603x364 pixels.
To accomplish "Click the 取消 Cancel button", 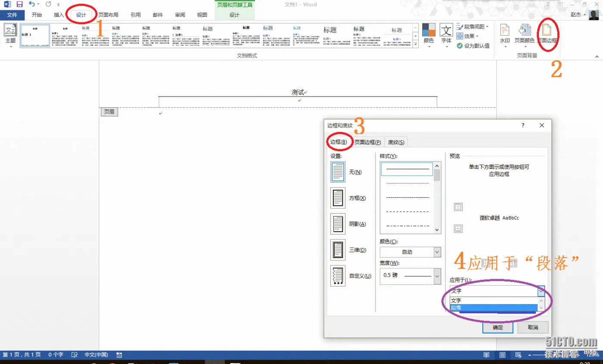I will pyautogui.click(x=533, y=327).
